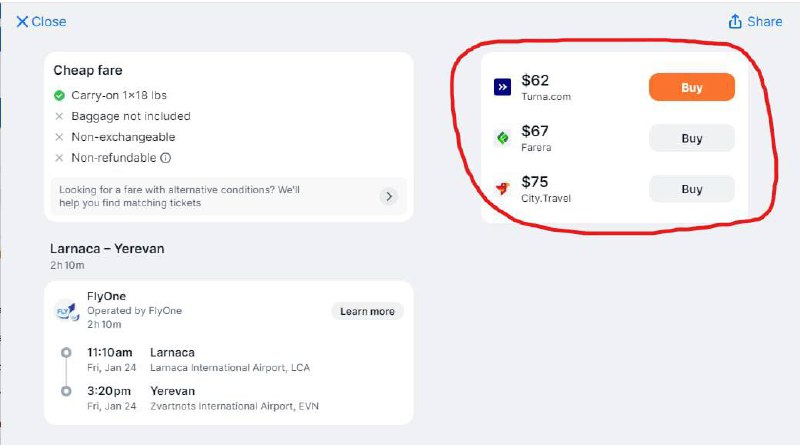Open the matching tickets help text
The width and height of the screenshot is (800, 445).
pos(180,196)
